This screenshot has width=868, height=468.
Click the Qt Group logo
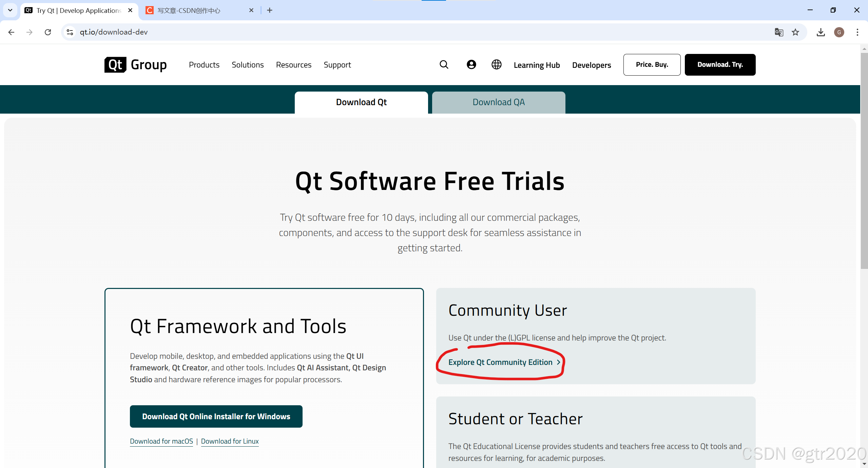(135, 65)
